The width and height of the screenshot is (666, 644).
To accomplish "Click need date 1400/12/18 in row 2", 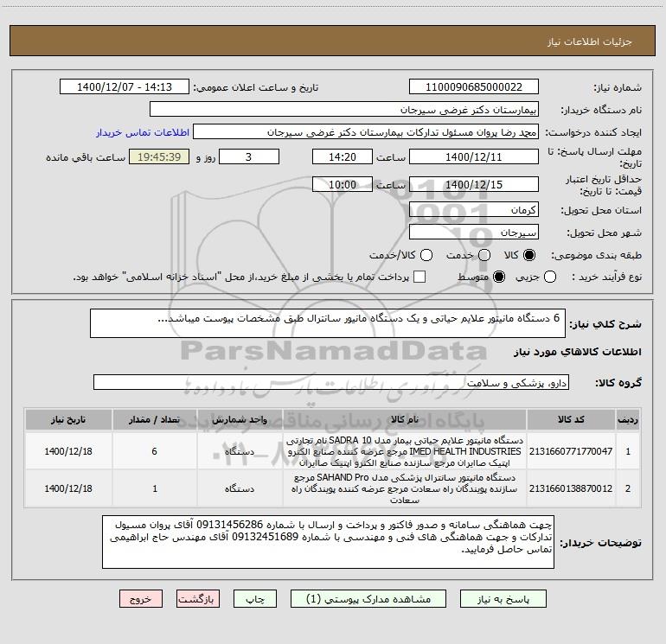I will pos(68,488).
